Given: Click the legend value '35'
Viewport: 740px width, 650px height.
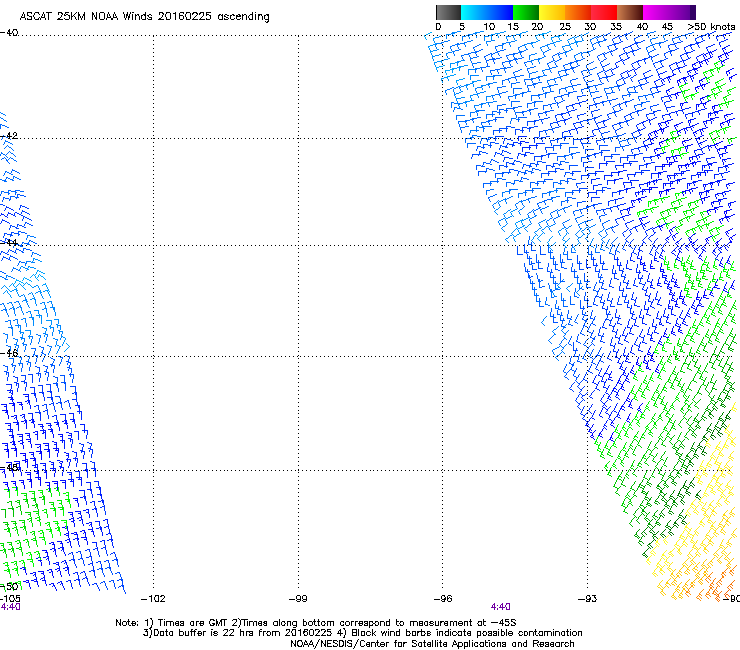Looking at the screenshot, I should pos(616,27).
